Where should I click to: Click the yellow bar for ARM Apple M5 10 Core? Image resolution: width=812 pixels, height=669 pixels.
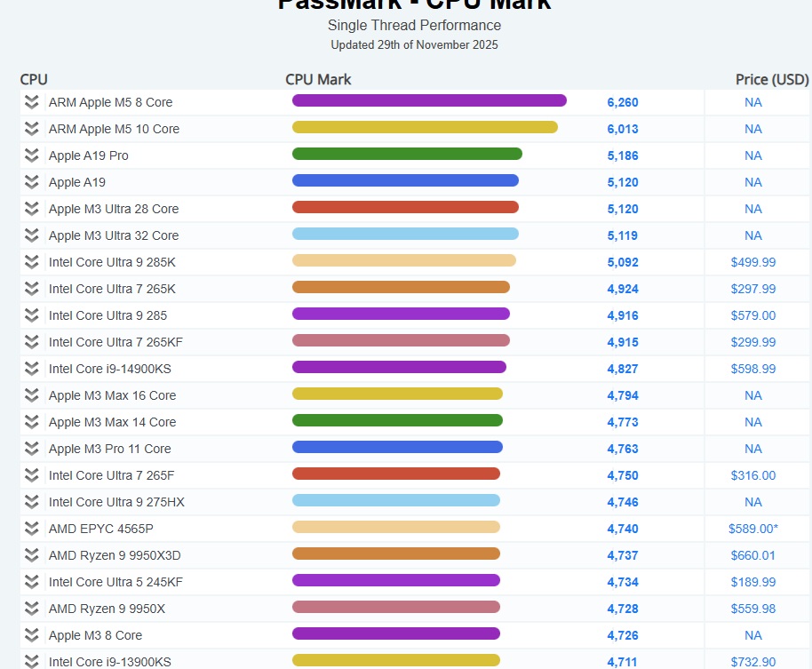click(425, 127)
